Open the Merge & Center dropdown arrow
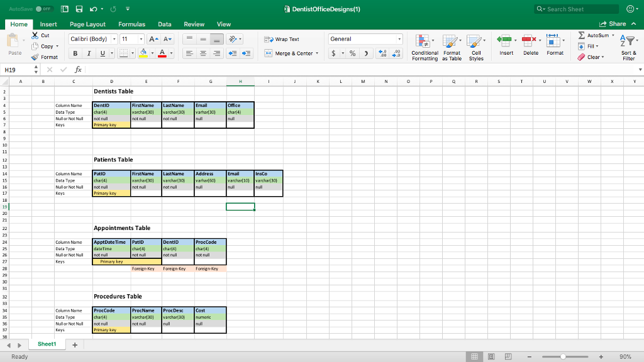Image resolution: width=644 pixels, height=362 pixels. click(317, 53)
